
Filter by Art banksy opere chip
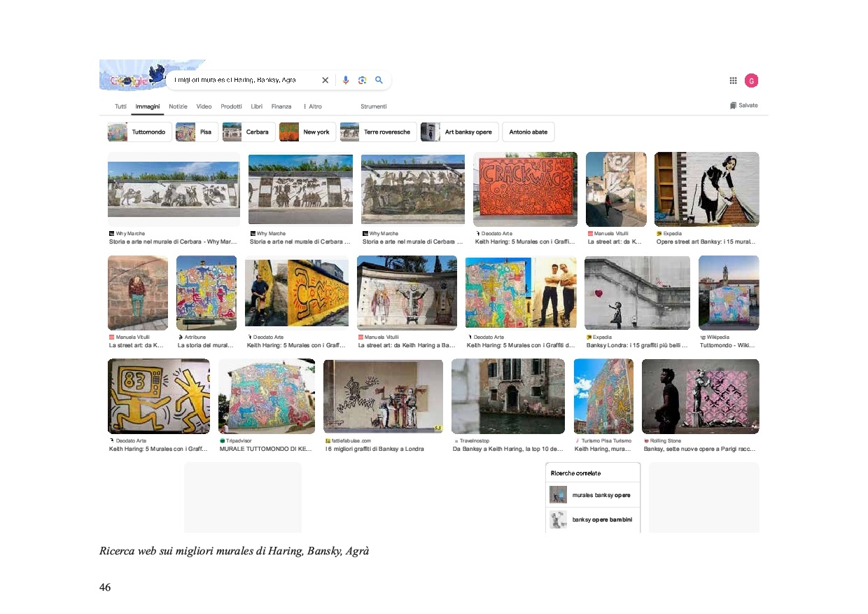pyautogui.click(x=459, y=132)
